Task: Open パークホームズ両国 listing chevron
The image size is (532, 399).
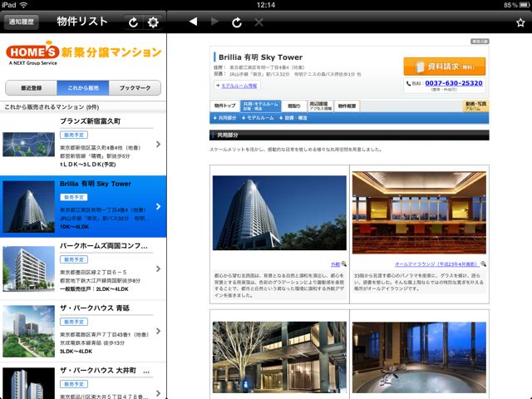Action: point(159,268)
